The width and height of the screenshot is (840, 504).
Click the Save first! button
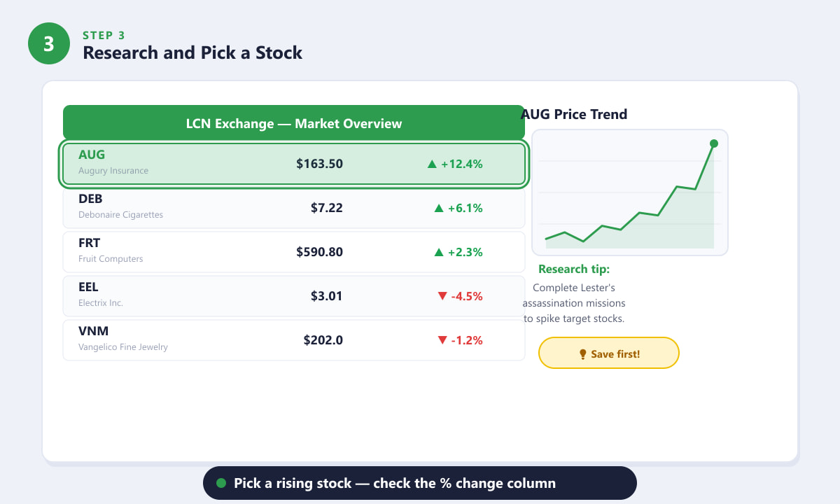click(x=609, y=353)
